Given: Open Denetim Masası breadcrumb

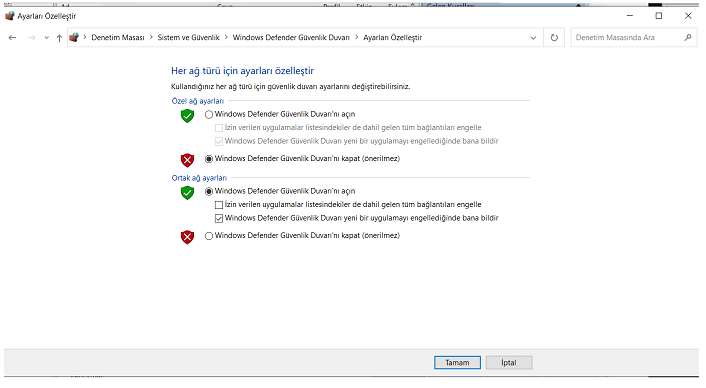Looking at the screenshot, I should pyautogui.click(x=118, y=38).
